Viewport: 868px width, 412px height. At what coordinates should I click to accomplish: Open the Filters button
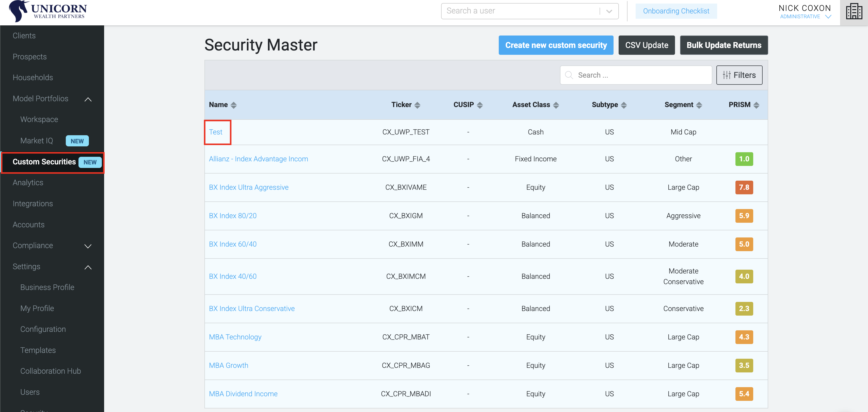click(x=739, y=75)
